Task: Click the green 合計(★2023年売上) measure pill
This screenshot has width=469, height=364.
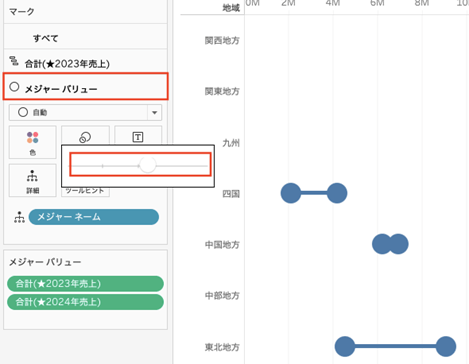Action: click(85, 284)
